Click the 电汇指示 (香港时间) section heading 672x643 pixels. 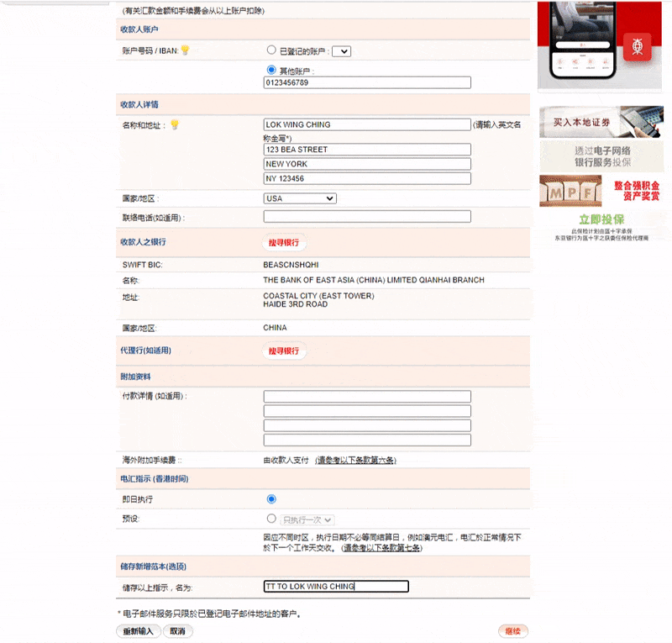coord(155,479)
